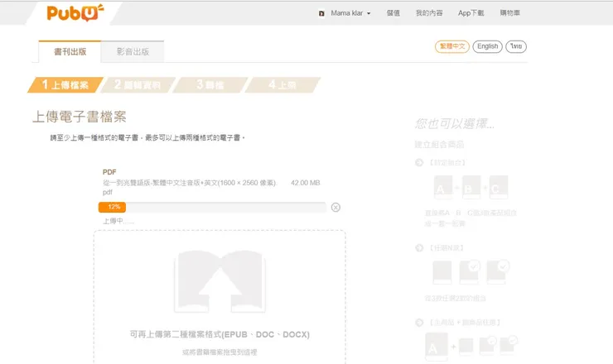Screen dimensions: 613x364
Task: Select step 3 in the progress steps
Action: pos(210,84)
